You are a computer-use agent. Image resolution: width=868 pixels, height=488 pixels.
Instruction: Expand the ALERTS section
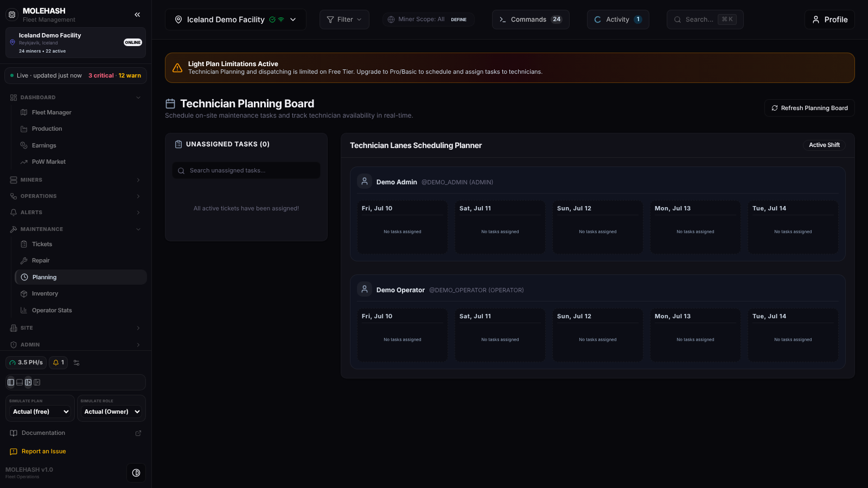click(x=76, y=213)
